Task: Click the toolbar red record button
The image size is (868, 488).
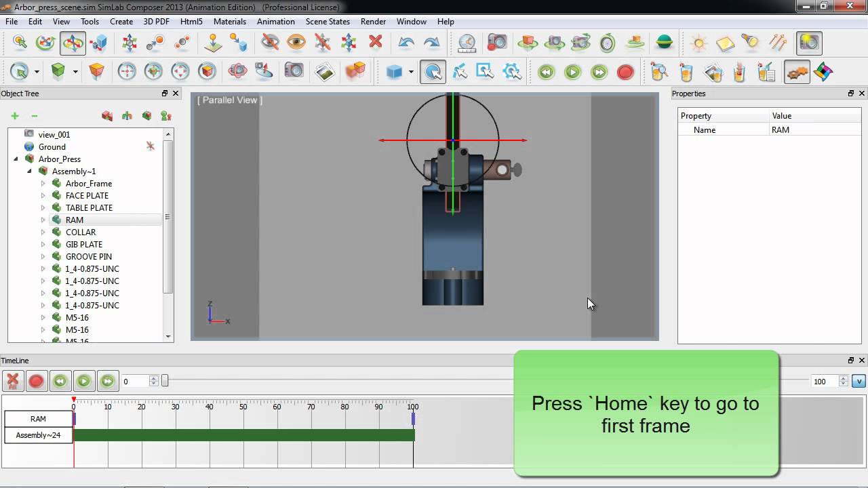Action: [625, 72]
